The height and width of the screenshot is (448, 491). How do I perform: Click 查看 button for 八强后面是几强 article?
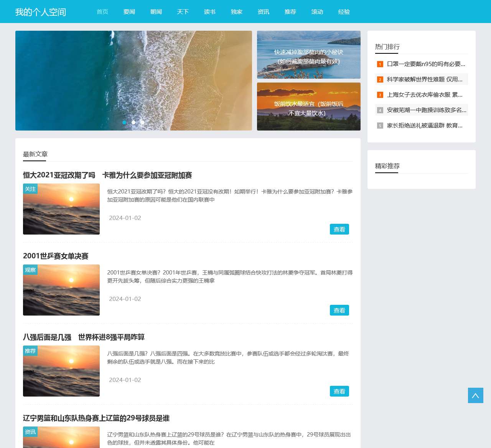coord(339,391)
